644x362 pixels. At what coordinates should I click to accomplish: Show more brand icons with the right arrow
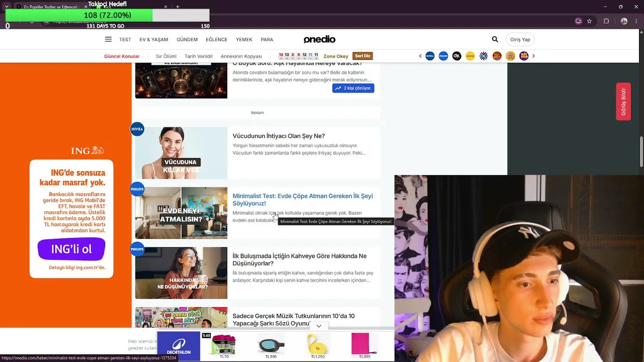click(x=533, y=56)
